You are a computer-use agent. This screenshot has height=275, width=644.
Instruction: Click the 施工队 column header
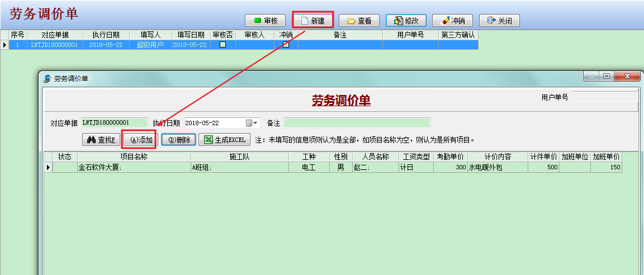click(x=240, y=157)
